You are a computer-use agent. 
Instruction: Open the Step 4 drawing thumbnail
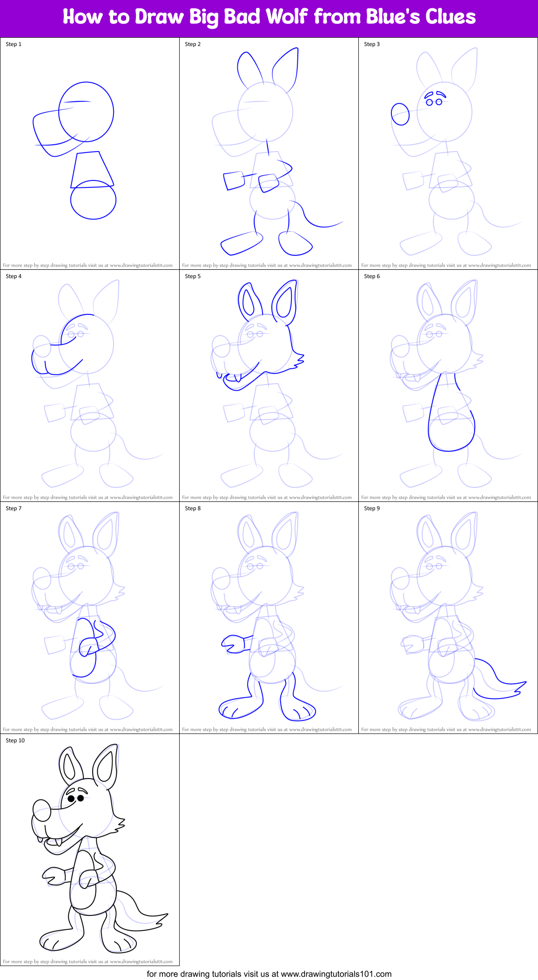[90, 385]
